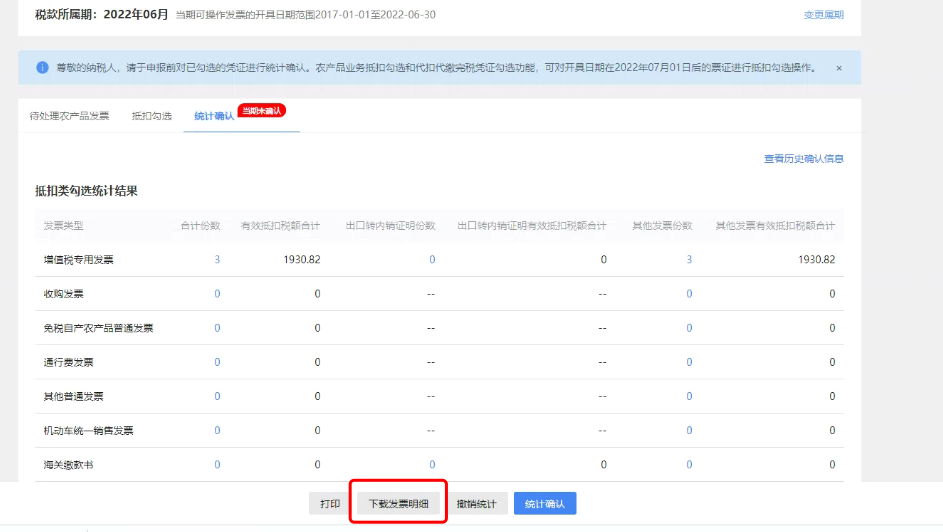Select the 统计确认 tab
The height and width of the screenshot is (532, 943).
[214, 116]
